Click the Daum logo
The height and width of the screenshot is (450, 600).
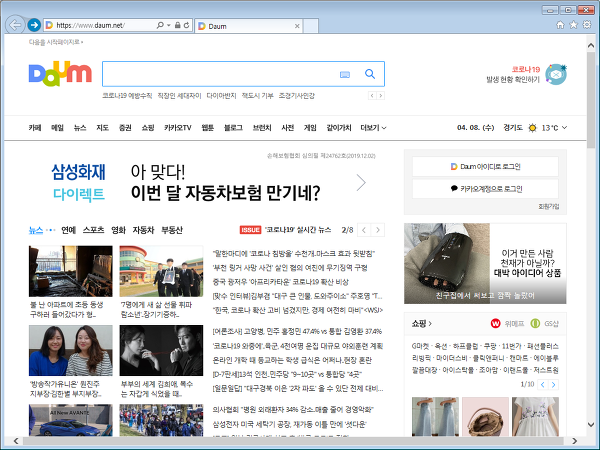click(x=60, y=73)
